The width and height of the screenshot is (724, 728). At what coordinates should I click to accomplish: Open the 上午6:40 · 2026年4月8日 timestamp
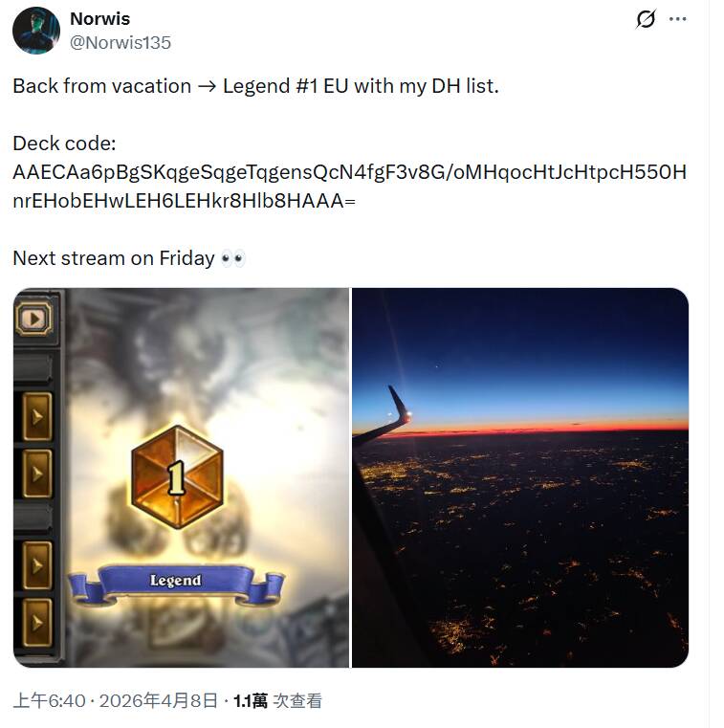(115, 700)
